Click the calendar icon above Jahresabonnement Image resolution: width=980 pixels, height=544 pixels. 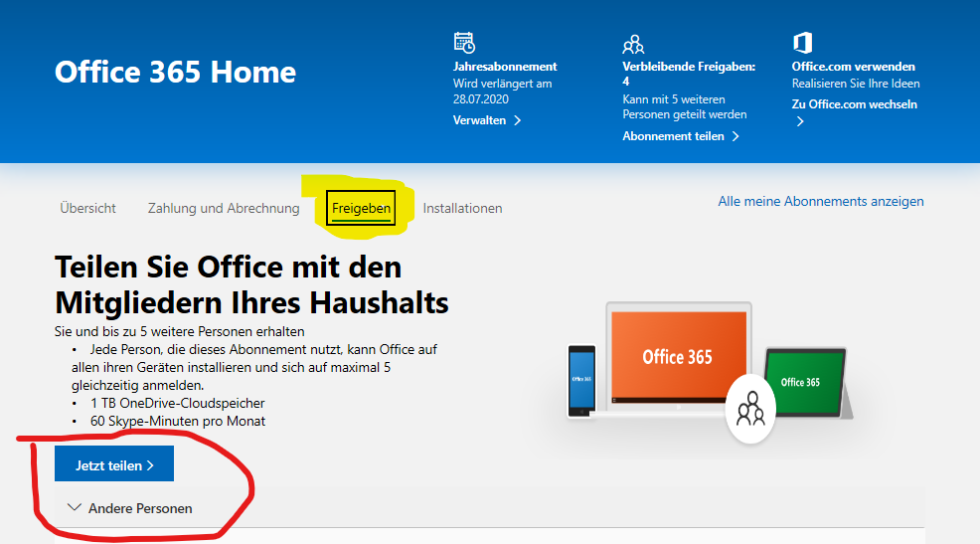coord(464,43)
